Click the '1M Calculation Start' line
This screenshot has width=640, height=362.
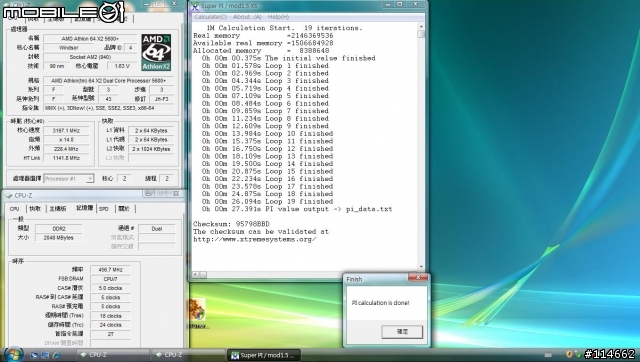pyautogui.click(x=284, y=28)
